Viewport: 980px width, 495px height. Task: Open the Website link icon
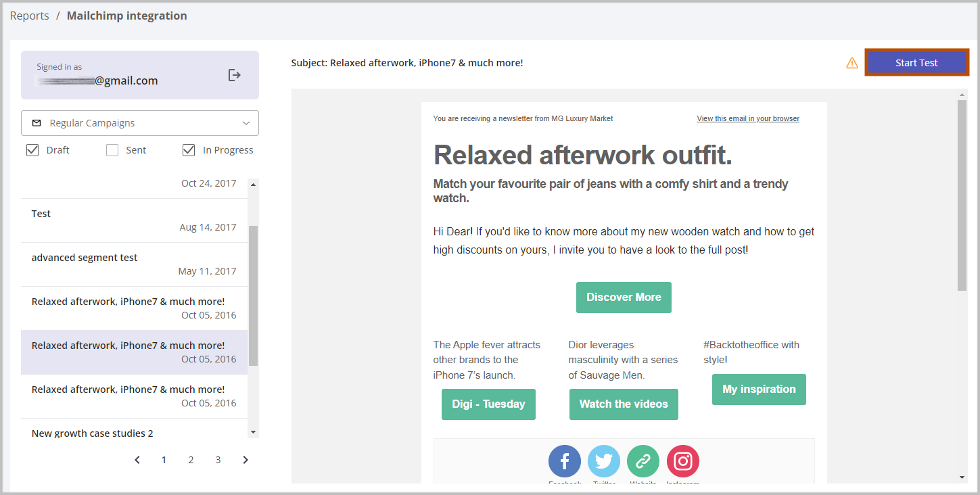click(643, 461)
